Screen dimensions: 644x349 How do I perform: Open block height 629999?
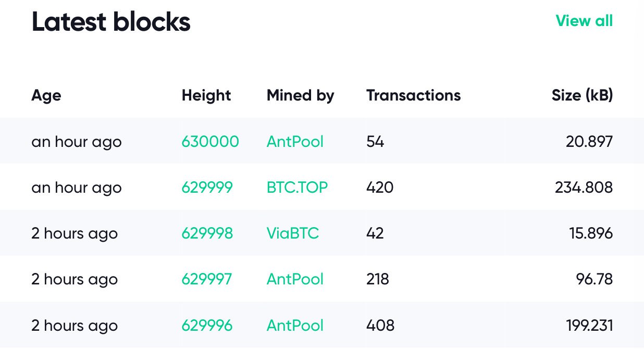[207, 188]
